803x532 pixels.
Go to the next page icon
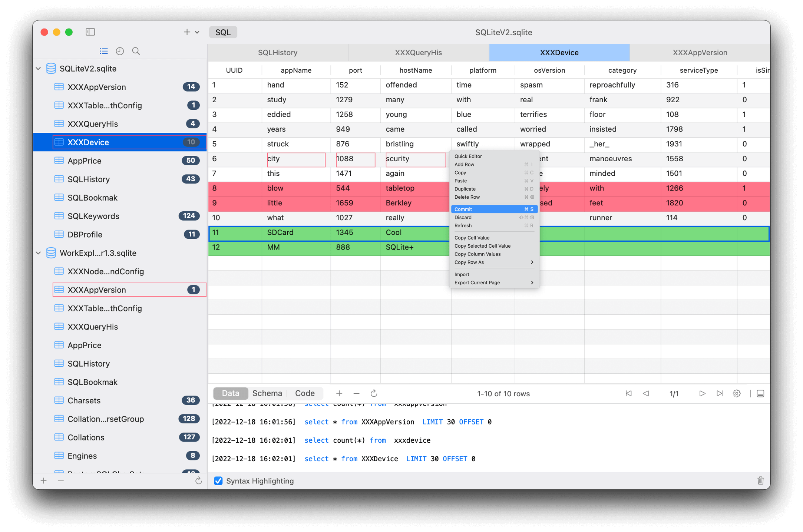[702, 393]
